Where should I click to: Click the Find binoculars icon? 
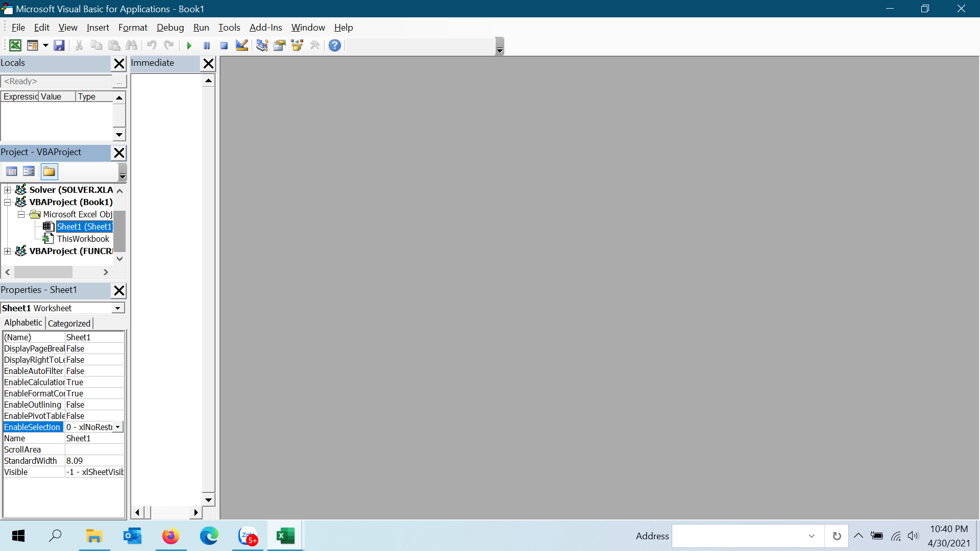131,45
